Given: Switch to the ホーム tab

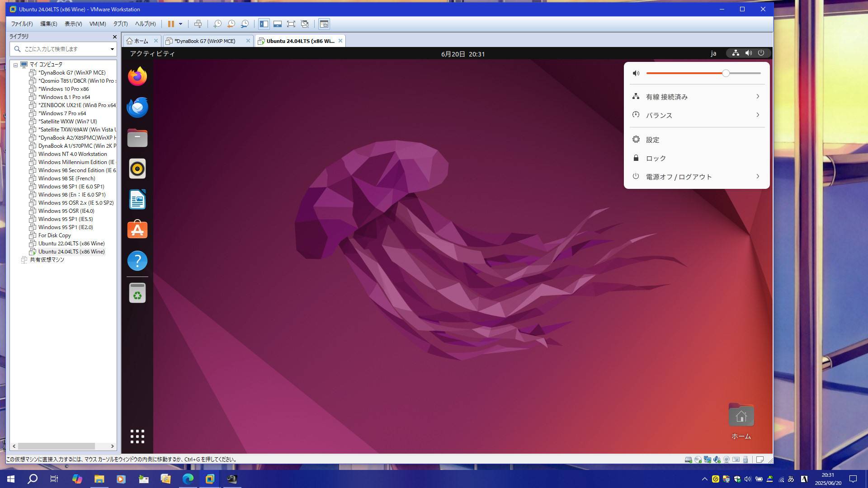Looking at the screenshot, I should (x=141, y=41).
